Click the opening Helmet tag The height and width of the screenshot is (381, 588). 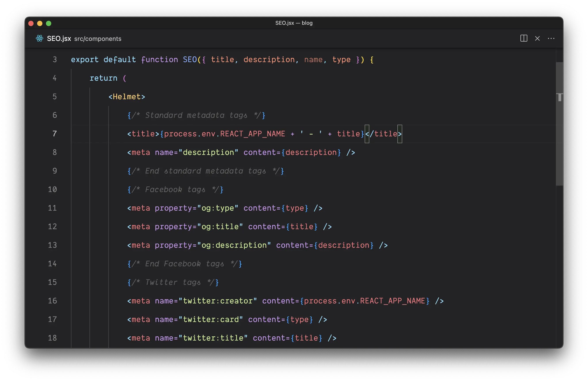click(127, 97)
